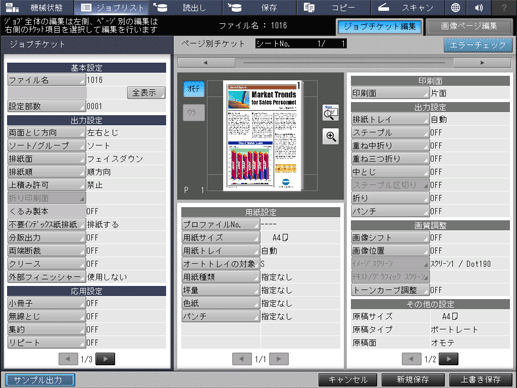Open the 用紙サイズ paper size setting
This screenshot has height=388, width=517.
coord(220,237)
